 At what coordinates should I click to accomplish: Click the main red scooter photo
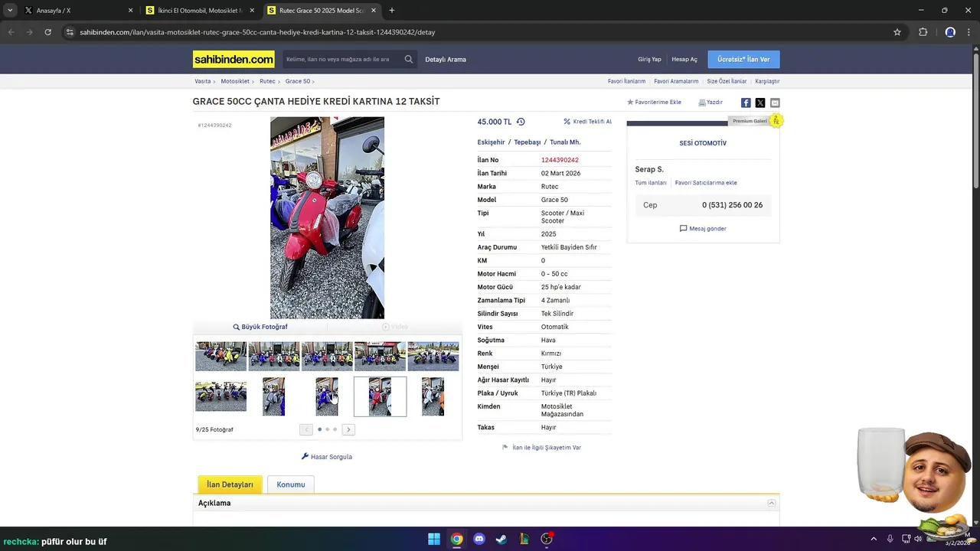[327, 217]
